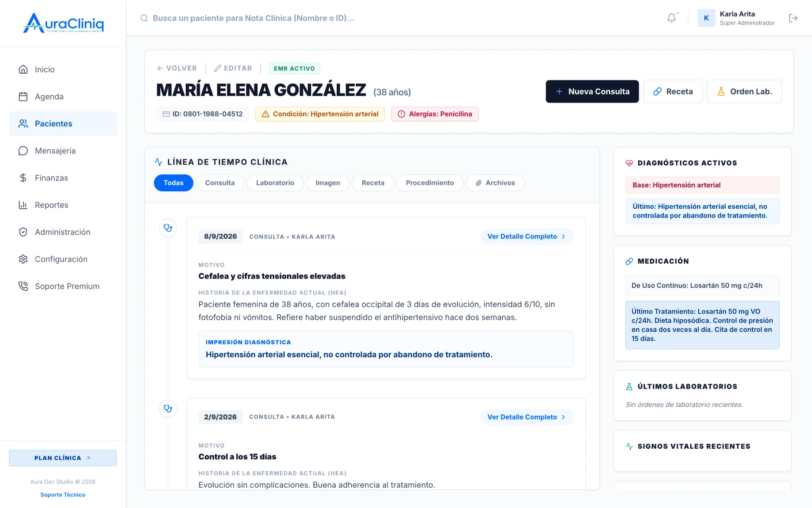The image size is (812, 508).
Task: Click the Receta button in patient header
Action: pyautogui.click(x=673, y=91)
